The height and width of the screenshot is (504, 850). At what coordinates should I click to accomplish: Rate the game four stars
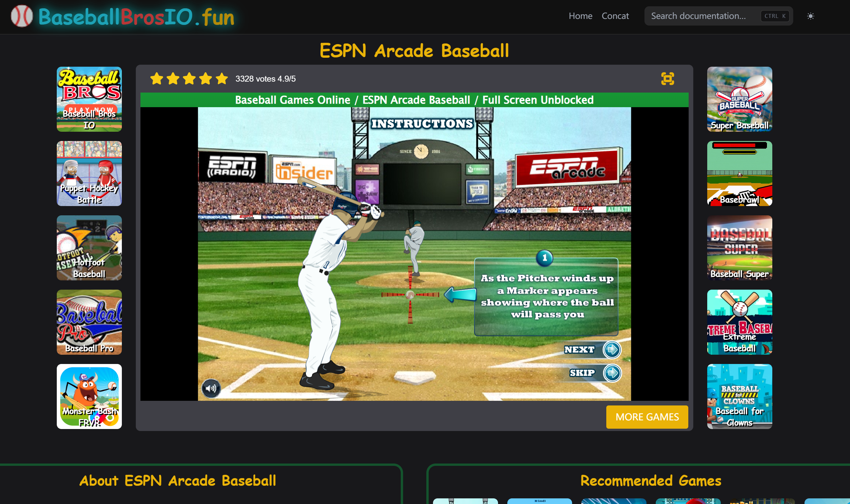pyautogui.click(x=206, y=78)
